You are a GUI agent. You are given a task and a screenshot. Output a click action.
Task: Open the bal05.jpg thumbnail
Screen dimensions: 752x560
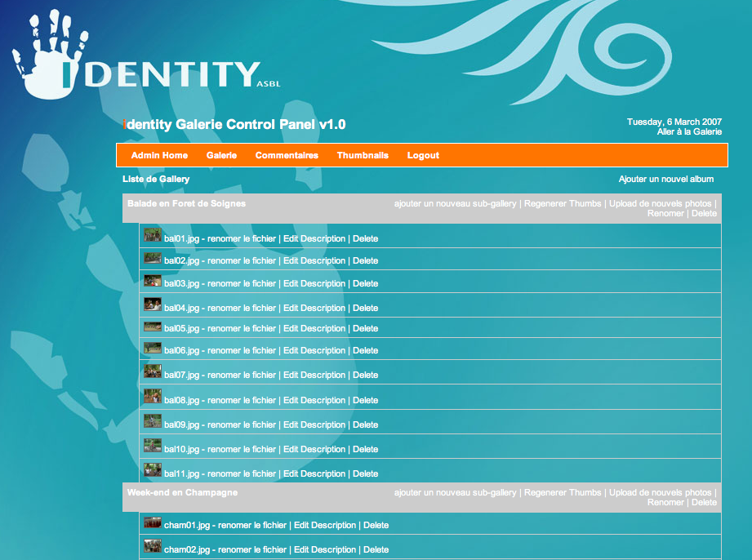click(x=153, y=327)
